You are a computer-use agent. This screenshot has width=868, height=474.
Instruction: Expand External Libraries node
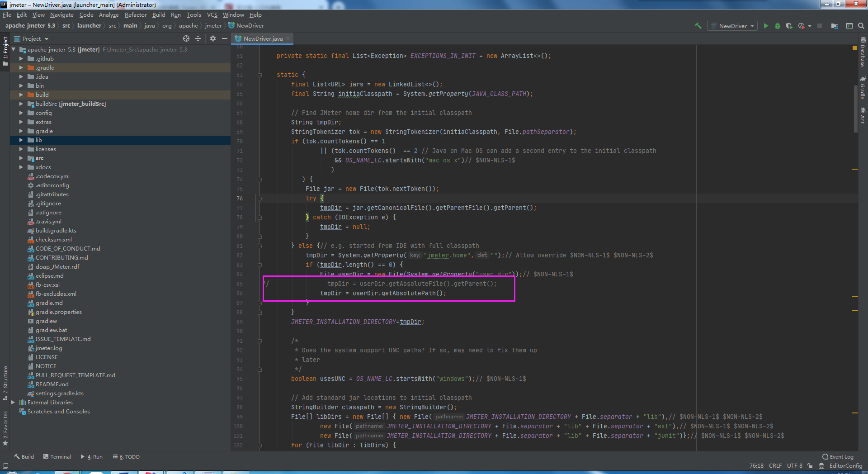point(13,403)
